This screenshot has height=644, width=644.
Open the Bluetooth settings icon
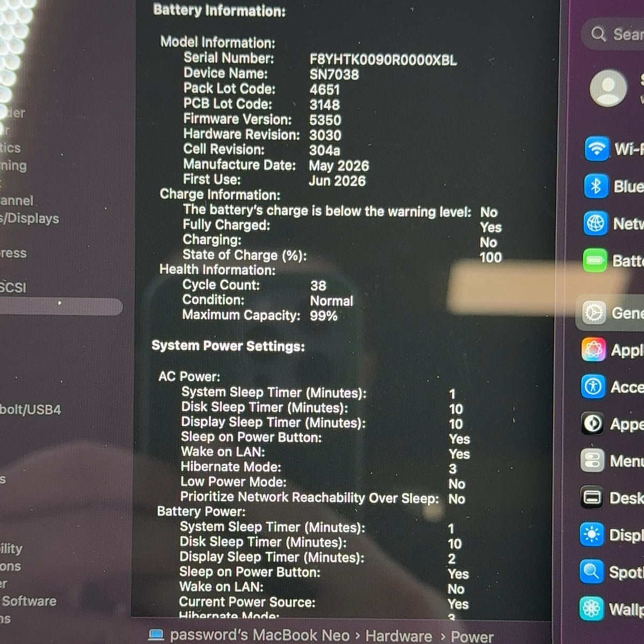click(596, 186)
